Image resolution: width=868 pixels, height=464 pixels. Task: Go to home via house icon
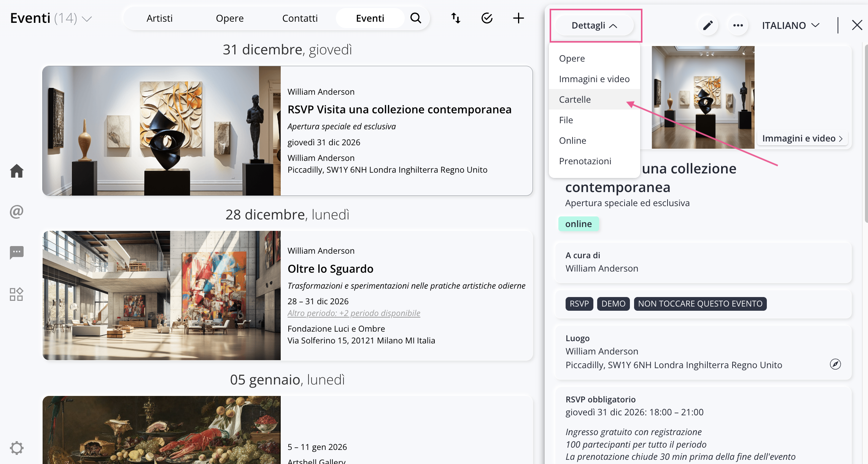17,171
